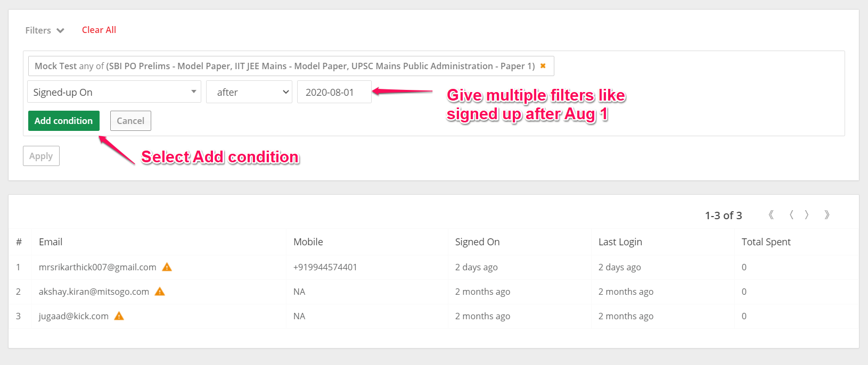The height and width of the screenshot is (365, 868).
Task: Go to the previous results page
Action: [x=791, y=215]
